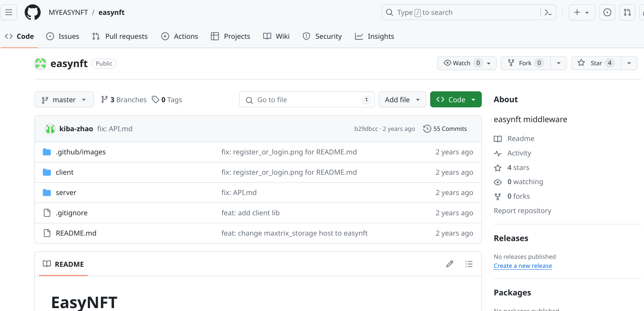Expand the Star lists dropdown arrow
The height and width of the screenshot is (311, 644).
[629, 63]
